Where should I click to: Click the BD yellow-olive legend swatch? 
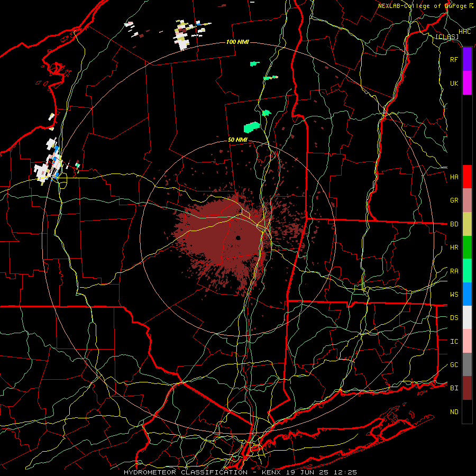[x=467, y=224]
